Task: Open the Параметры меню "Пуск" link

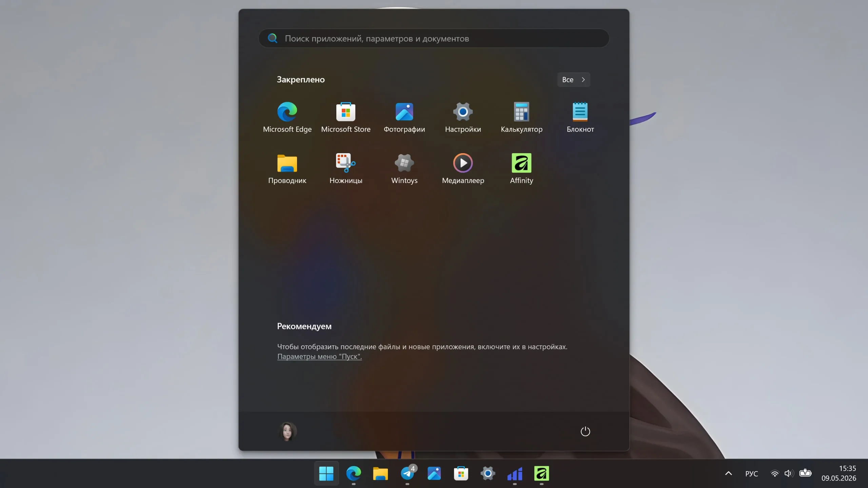Action: (x=319, y=357)
